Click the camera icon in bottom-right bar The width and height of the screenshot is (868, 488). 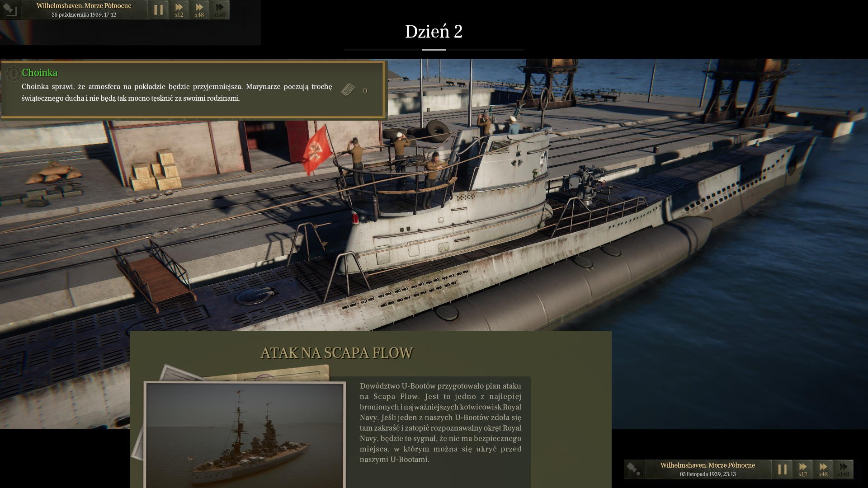(x=634, y=469)
